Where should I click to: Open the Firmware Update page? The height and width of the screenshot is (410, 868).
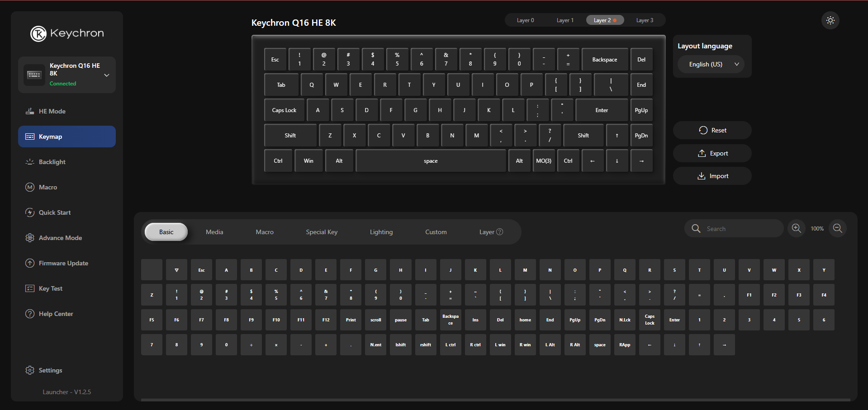[x=63, y=263]
